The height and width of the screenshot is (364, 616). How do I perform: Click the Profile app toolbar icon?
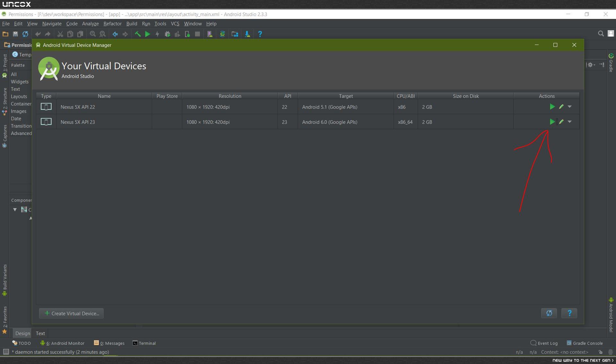[177, 34]
